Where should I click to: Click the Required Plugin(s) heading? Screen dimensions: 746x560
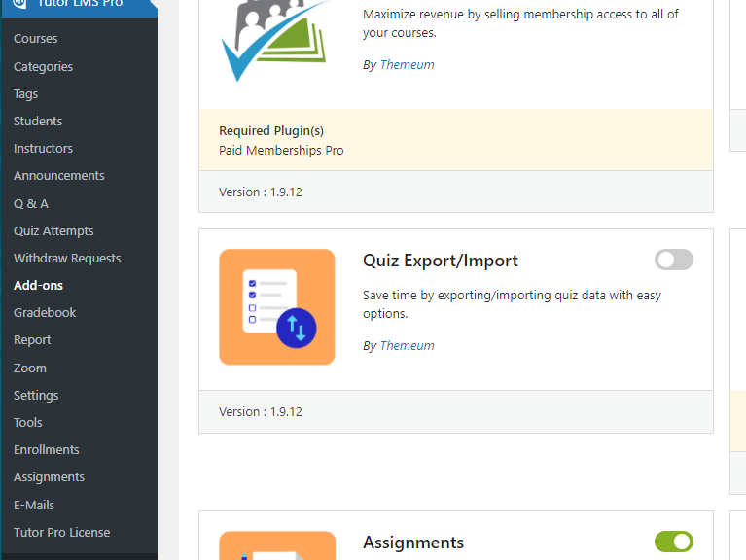point(271,130)
